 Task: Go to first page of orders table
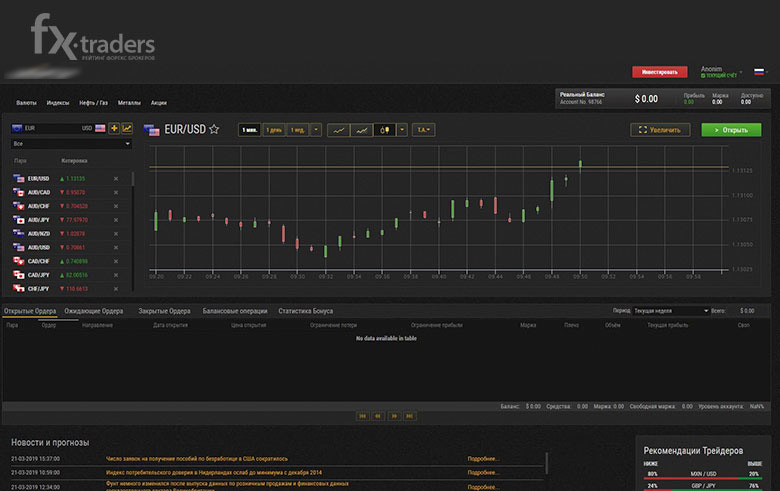[363, 416]
